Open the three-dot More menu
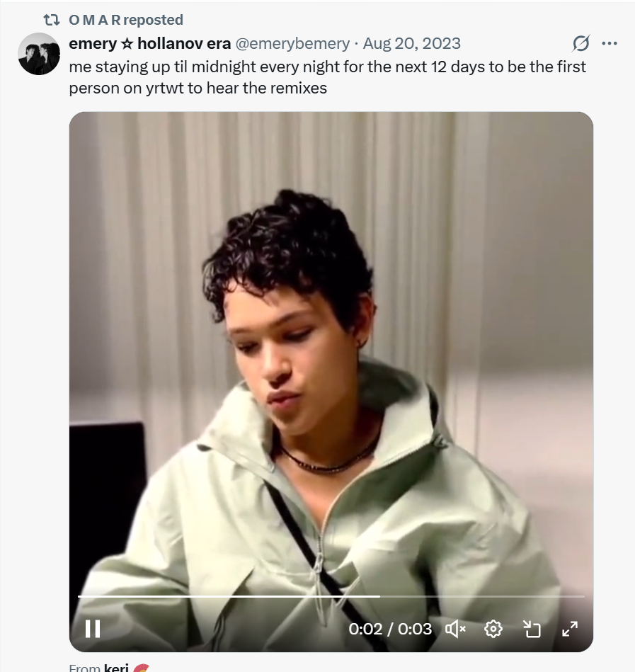 pos(609,43)
